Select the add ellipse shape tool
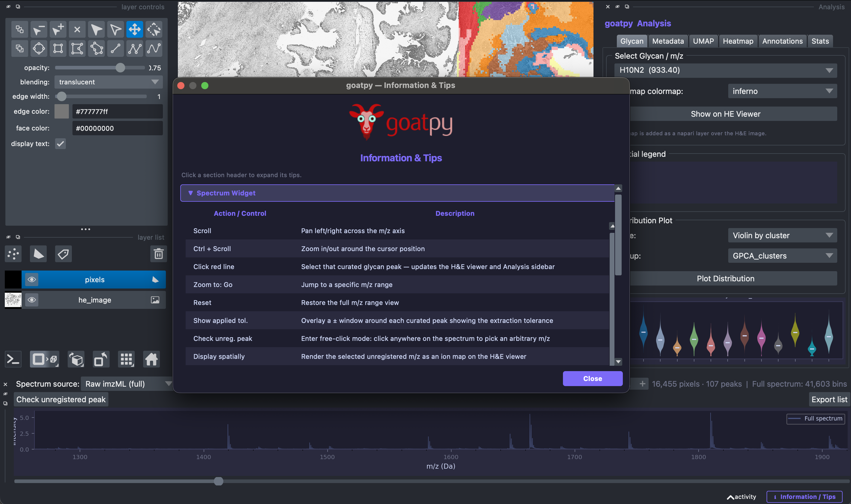The width and height of the screenshot is (851, 504). click(x=39, y=48)
